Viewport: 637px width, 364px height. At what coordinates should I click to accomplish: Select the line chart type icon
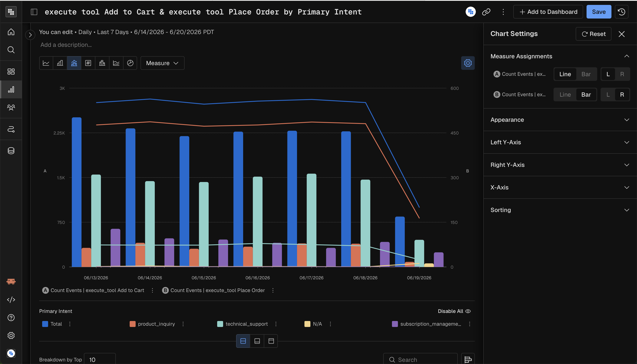(x=46, y=63)
